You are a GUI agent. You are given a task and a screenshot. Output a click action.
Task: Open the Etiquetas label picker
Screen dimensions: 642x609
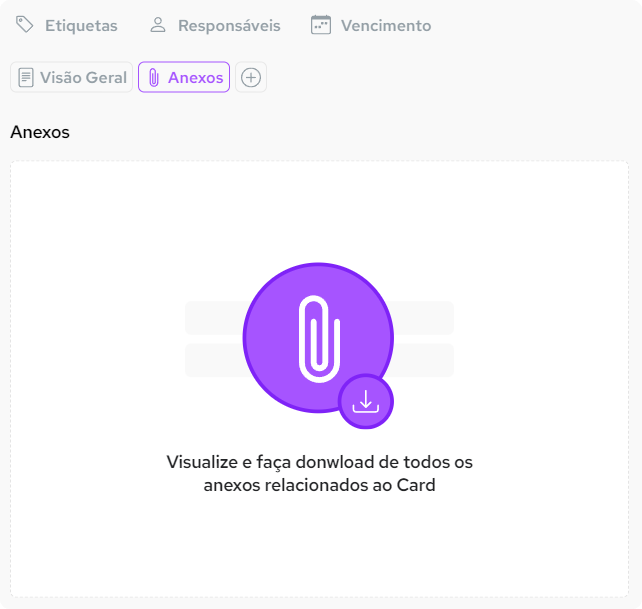coord(66,25)
